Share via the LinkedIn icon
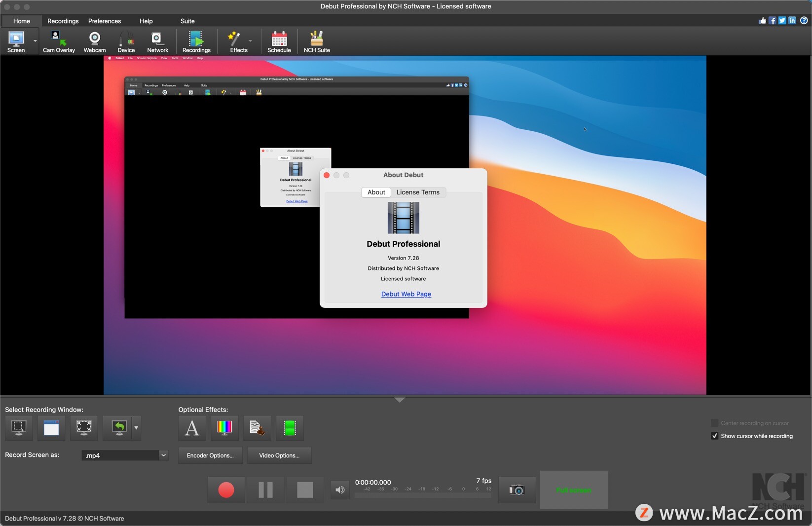Screen dimensions: 812x526 point(792,20)
